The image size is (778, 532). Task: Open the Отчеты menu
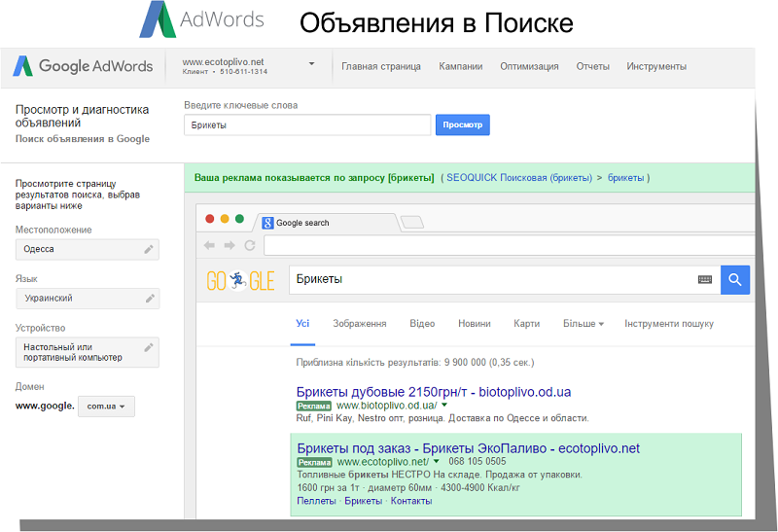[593, 66]
